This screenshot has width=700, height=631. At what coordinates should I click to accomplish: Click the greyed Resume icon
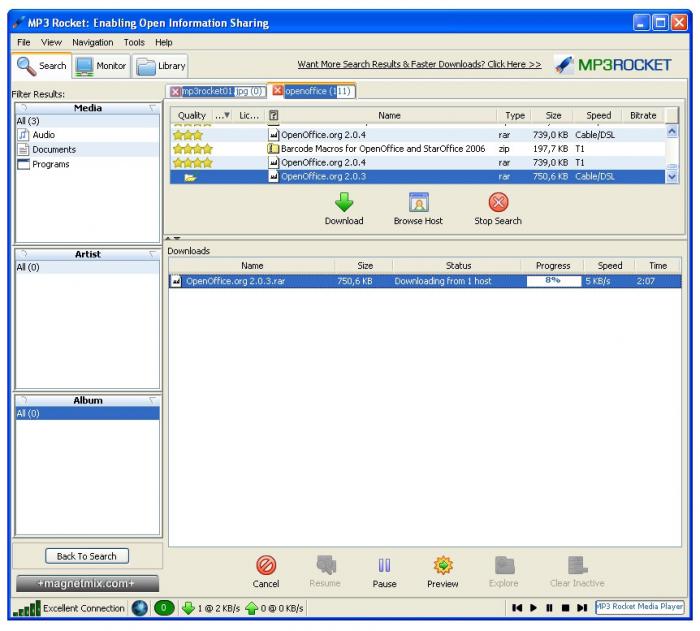pyautogui.click(x=325, y=565)
